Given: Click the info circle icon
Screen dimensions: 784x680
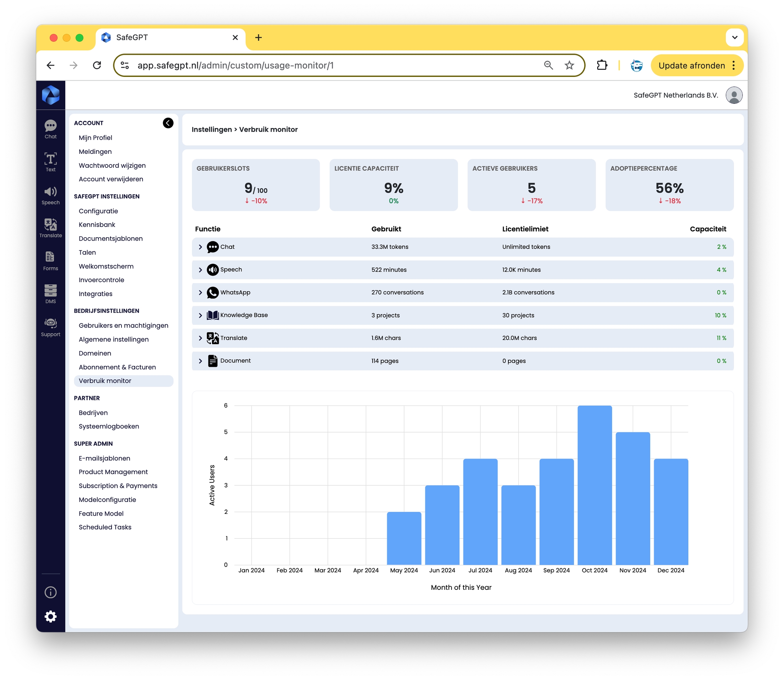Looking at the screenshot, I should (x=50, y=592).
